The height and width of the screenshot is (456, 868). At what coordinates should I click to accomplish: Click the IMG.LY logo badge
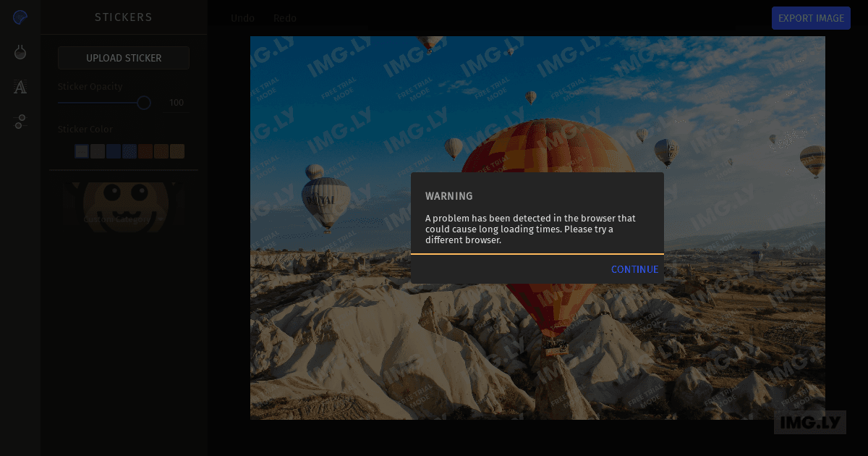click(x=809, y=422)
